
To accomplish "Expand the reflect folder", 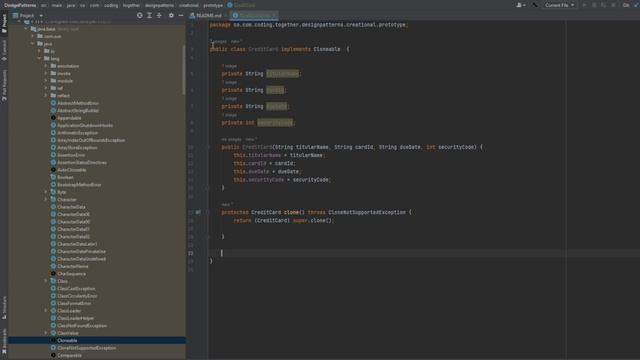I will [x=46, y=96].
